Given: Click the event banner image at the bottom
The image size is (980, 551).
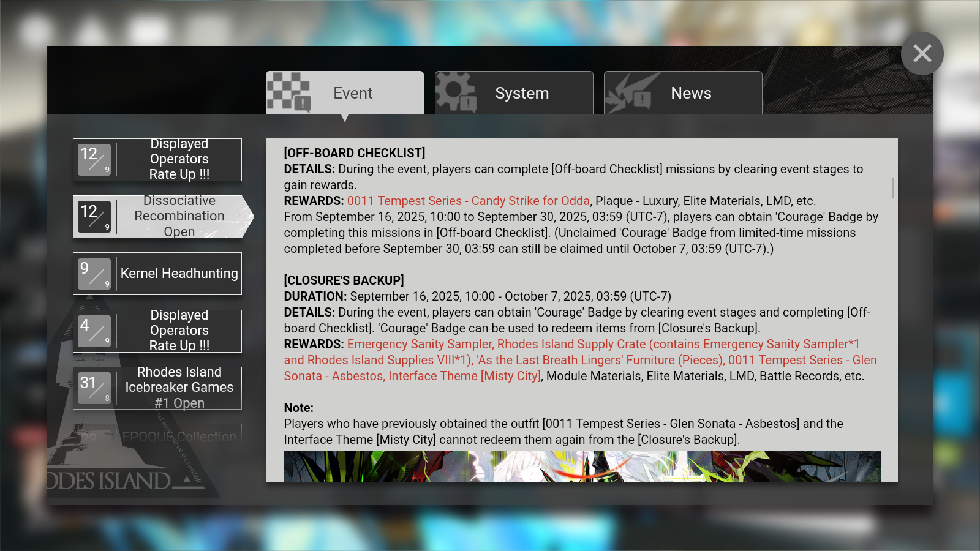Looking at the screenshot, I should coord(582,466).
